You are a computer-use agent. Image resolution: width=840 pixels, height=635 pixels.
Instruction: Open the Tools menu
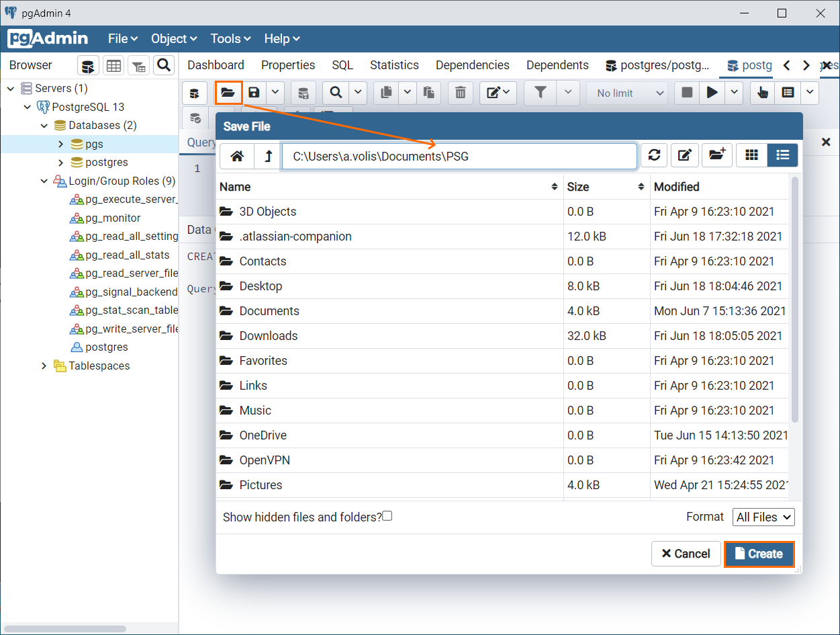coord(230,39)
